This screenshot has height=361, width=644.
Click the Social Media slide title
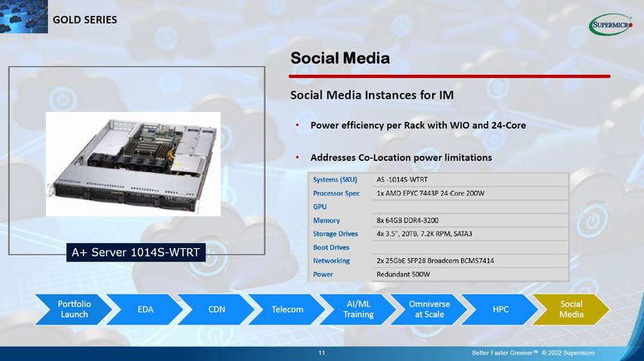[x=340, y=58]
